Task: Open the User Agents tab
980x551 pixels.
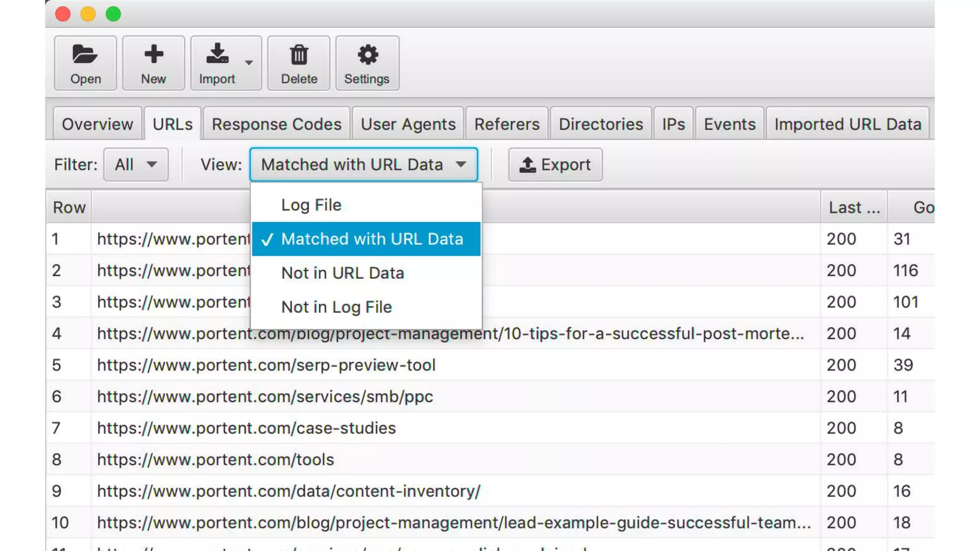Action: tap(408, 124)
